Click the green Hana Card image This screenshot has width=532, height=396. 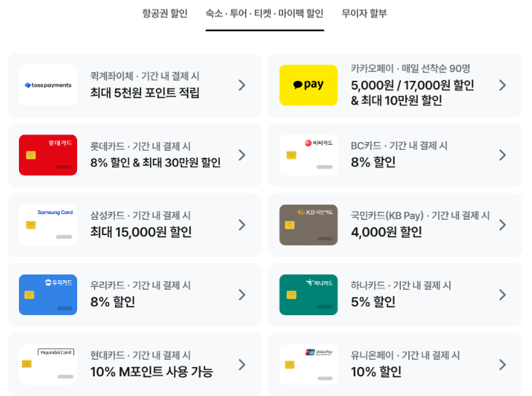309,295
